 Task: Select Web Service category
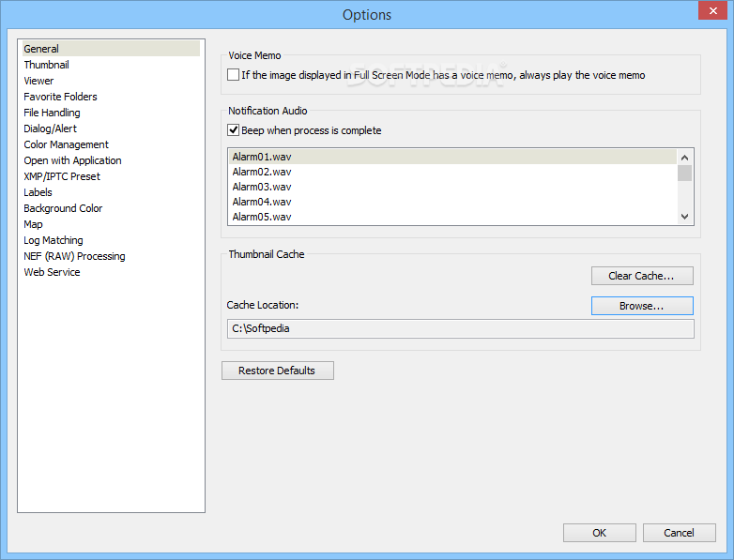coord(111,272)
